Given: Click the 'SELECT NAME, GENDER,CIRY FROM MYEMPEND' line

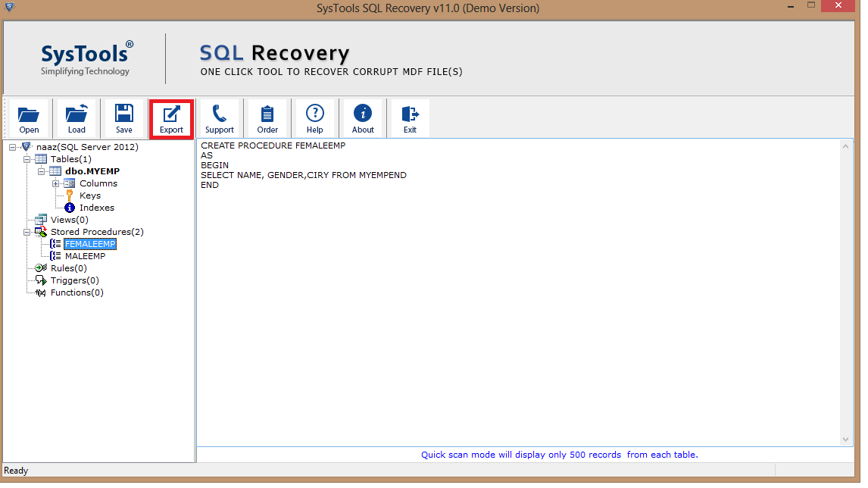Looking at the screenshot, I should (x=304, y=175).
